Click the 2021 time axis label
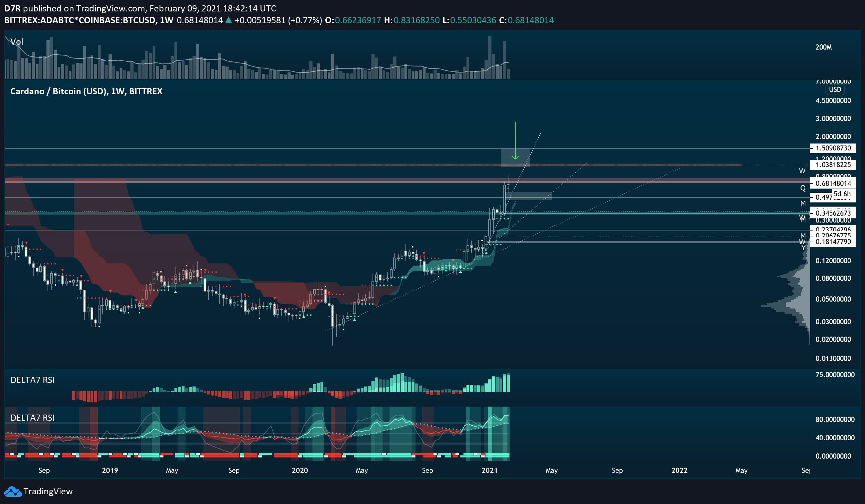This screenshot has height=504, width=865. point(490,470)
